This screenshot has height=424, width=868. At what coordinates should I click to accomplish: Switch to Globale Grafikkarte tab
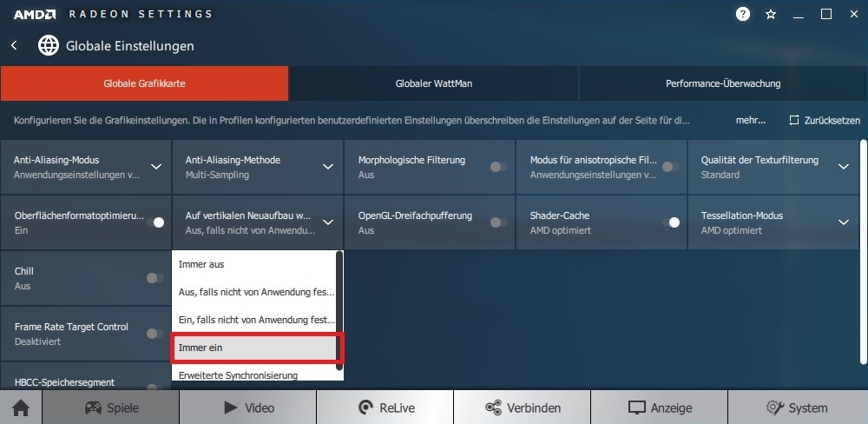144,83
